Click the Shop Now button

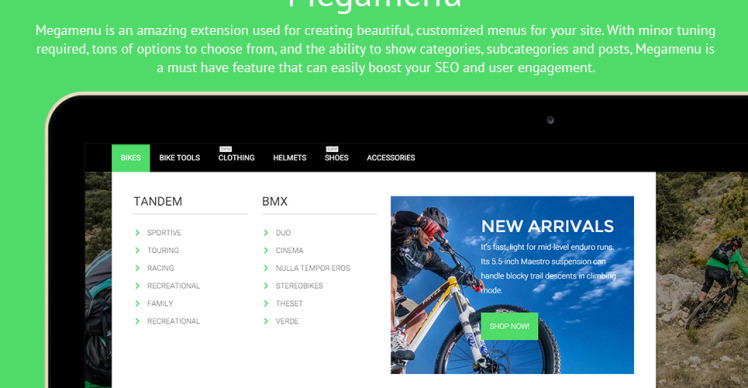[509, 326]
